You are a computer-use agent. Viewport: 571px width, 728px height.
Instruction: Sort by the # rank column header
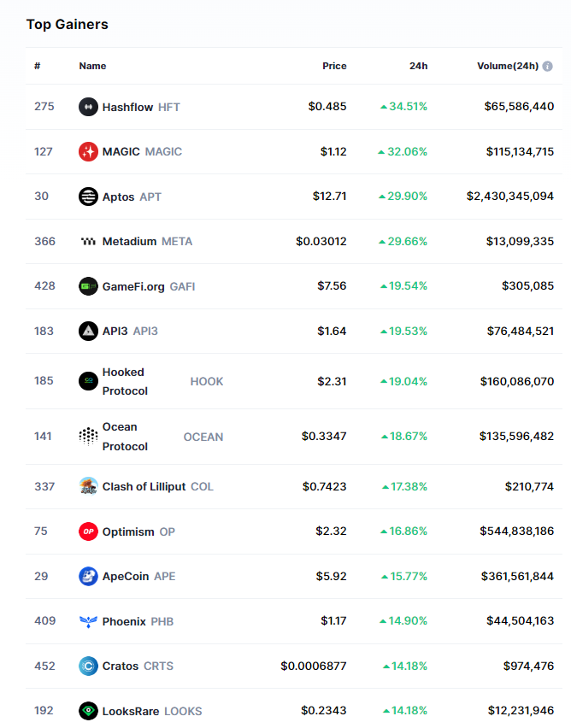pyautogui.click(x=38, y=66)
